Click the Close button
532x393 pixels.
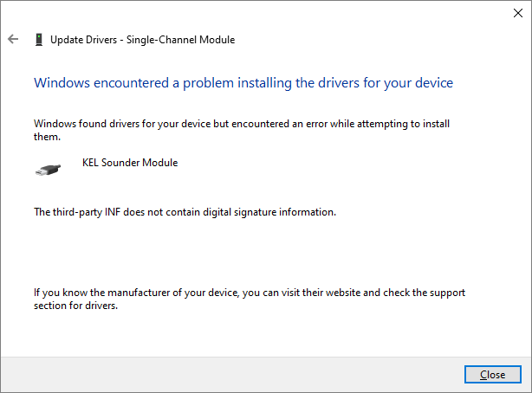point(493,374)
